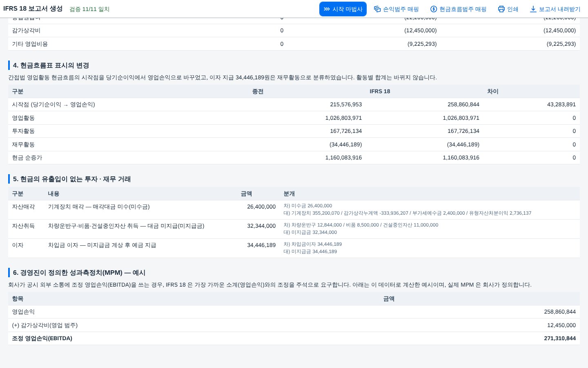Click the paragraph starting '간접법 영업활동 현금흐름의 시작점을'
Screen dimensions: 588x368
tap(223, 78)
